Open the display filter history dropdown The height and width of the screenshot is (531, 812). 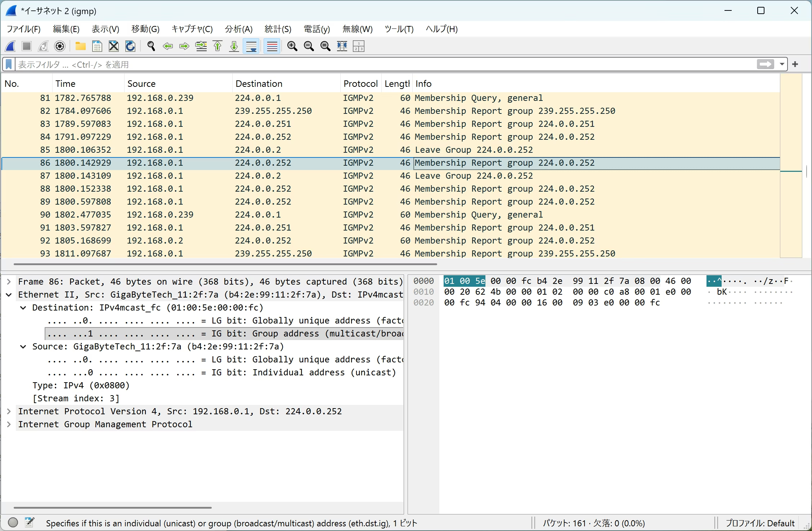pos(782,64)
